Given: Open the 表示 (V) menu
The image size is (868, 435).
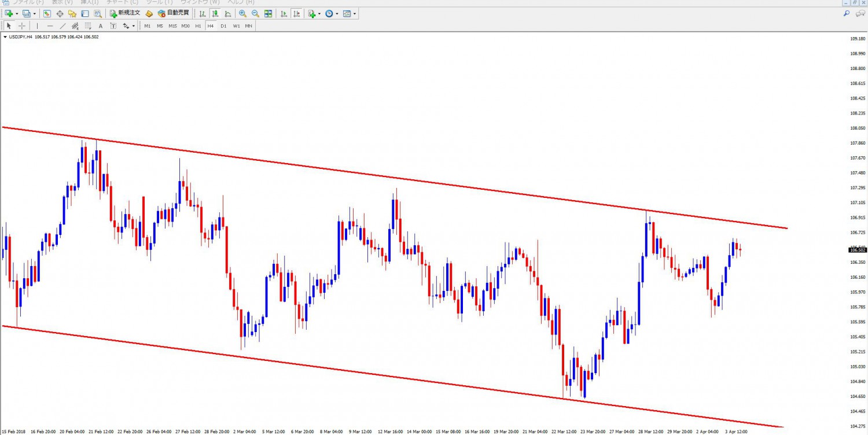Looking at the screenshot, I should [x=62, y=2].
